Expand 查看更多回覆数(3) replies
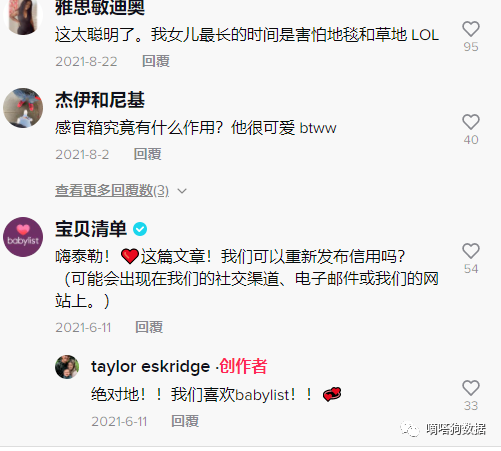 tap(112, 191)
